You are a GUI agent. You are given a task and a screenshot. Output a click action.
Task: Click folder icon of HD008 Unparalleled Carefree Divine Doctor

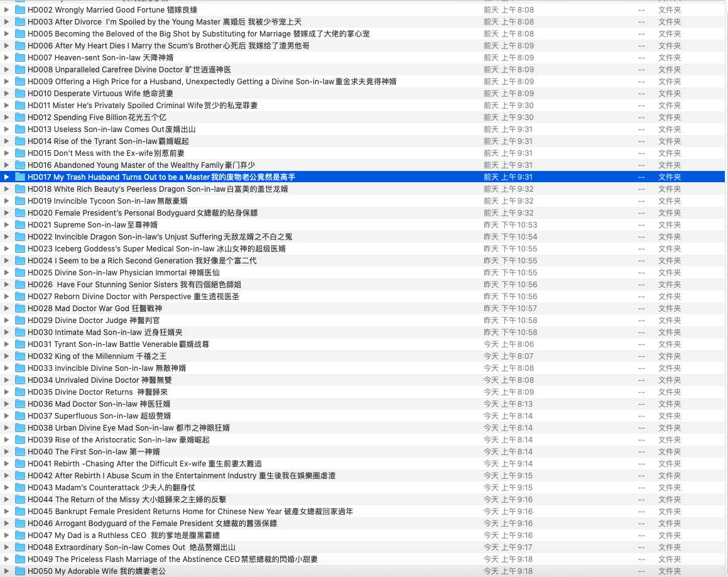[20, 70]
